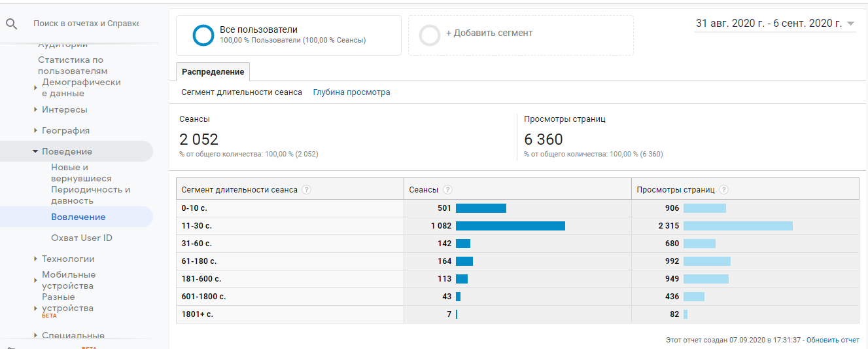Expand Мобильные устройства section
868x349 pixels.
[x=35, y=280]
